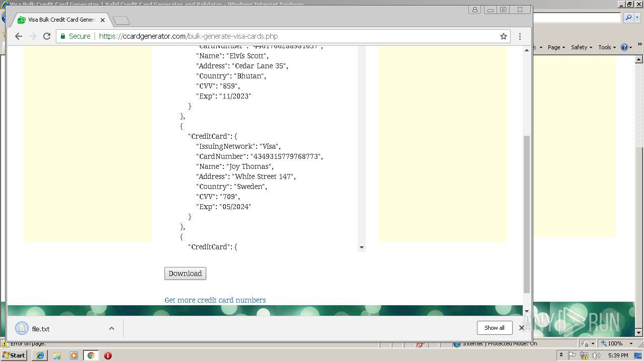Click the CVV value "709"
The height and width of the screenshot is (362, 644).
click(x=229, y=197)
